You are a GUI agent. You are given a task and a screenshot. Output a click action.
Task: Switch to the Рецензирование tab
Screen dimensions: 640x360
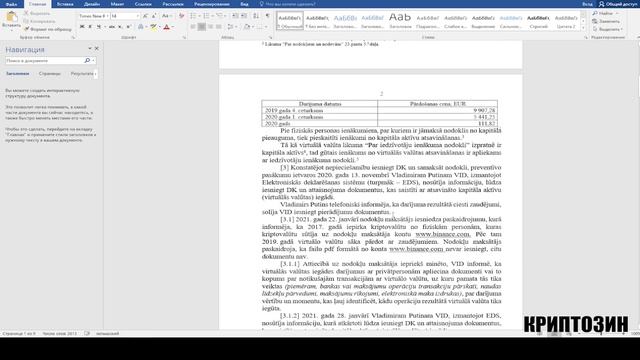tap(211, 4)
